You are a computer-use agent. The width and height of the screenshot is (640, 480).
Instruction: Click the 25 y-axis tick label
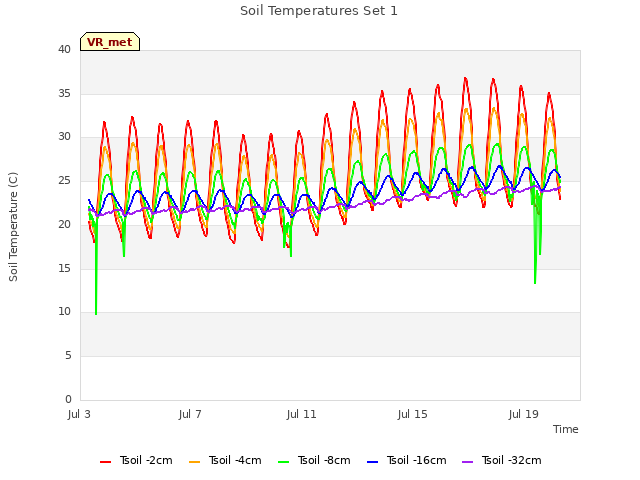coord(64,180)
